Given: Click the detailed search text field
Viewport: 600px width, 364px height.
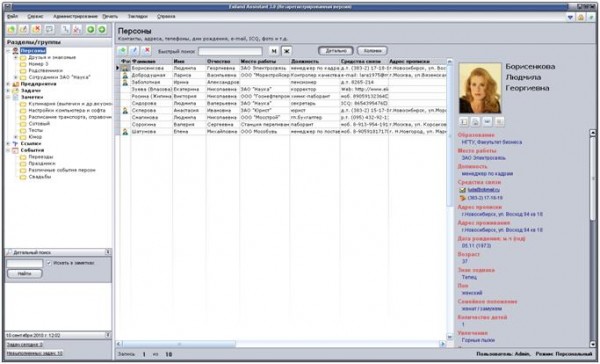Looking at the screenshot, I should point(25,263).
